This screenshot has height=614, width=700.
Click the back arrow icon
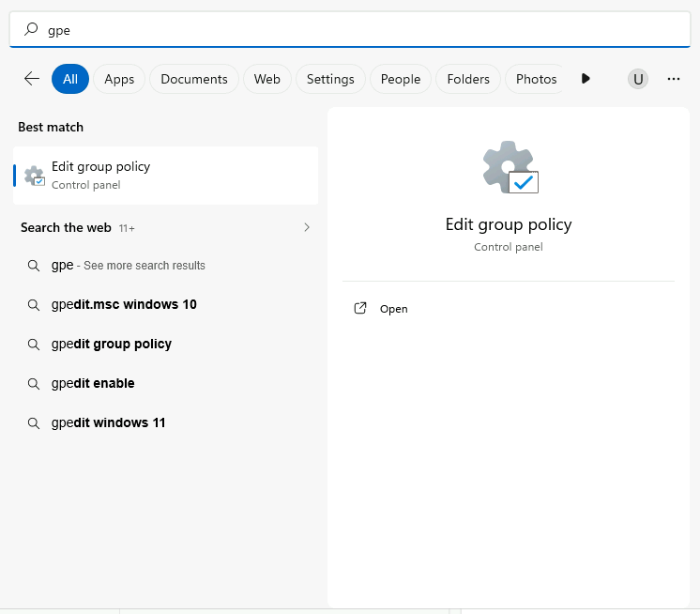click(x=32, y=79)
